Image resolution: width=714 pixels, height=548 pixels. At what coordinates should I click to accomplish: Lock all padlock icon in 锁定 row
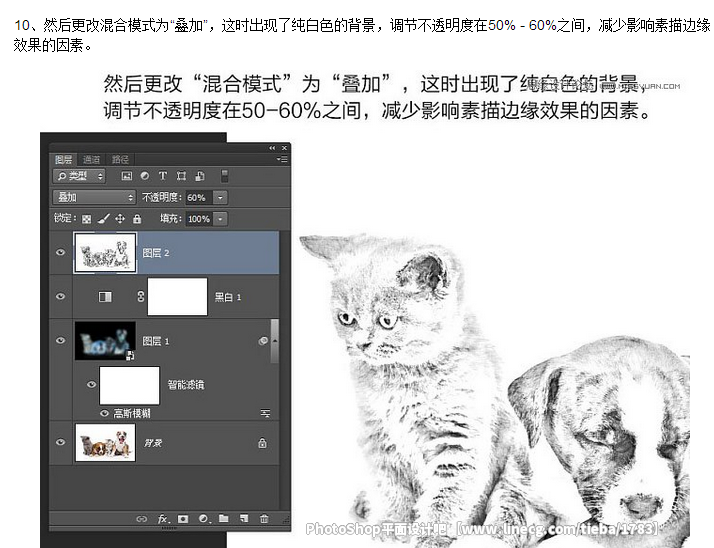(x=137, y=219)
